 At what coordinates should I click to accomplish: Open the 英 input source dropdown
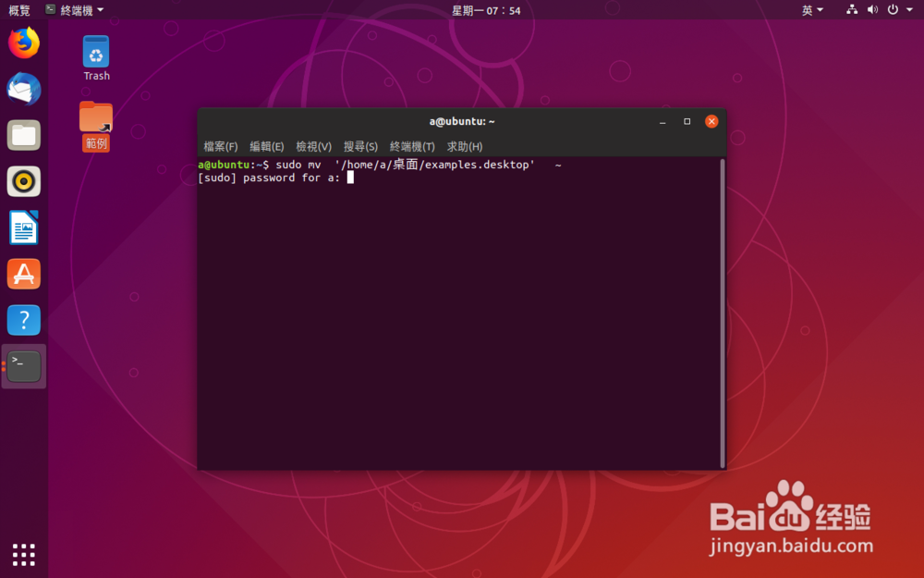click(x=812, y=10)
